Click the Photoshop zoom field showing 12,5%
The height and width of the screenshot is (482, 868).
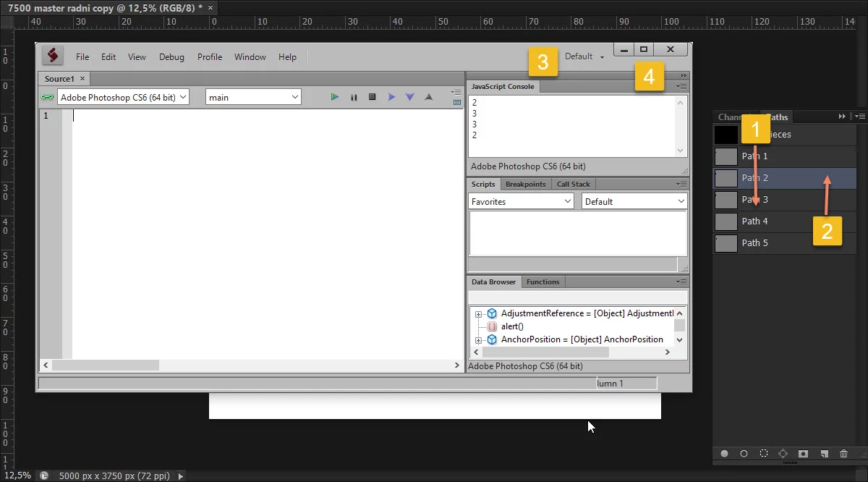coord(17,475)
